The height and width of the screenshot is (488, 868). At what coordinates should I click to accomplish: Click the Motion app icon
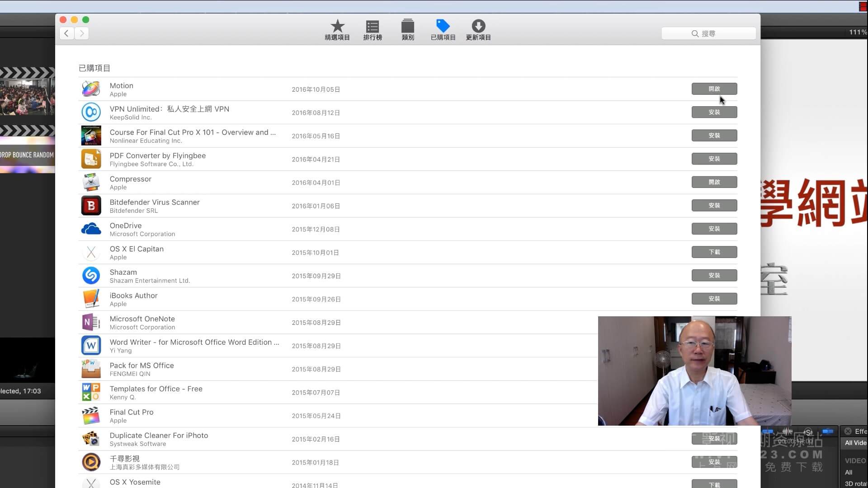click(91, 89)
